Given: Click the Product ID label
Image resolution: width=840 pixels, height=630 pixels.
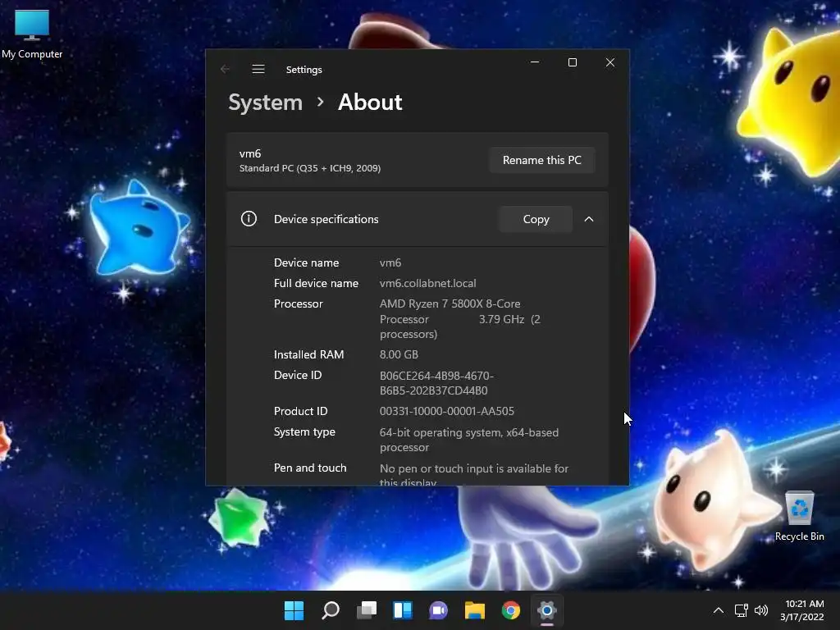Looking at the screenshot, I should pyautogui.click(x=300, y=411).
